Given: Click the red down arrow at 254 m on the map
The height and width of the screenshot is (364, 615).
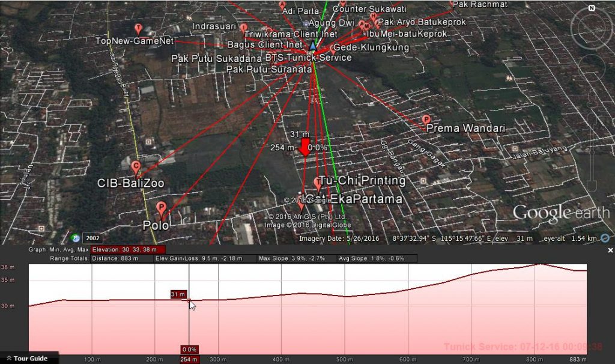Looking at the screenshot, I should (304, 147).
